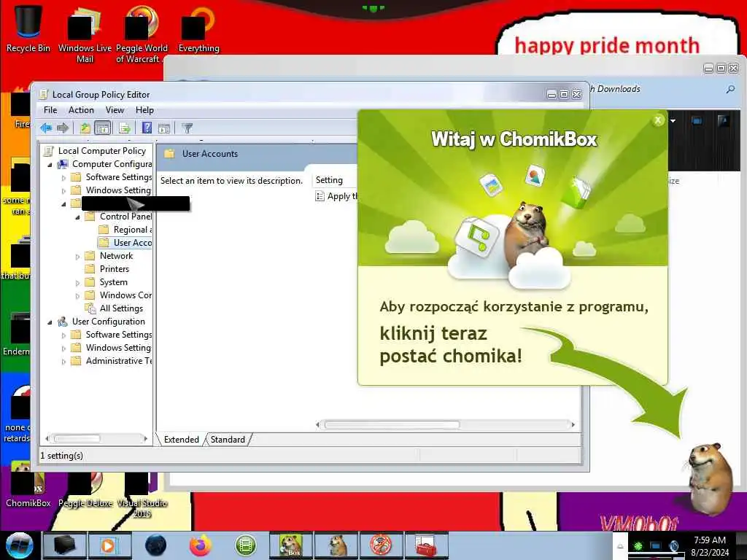Open the Help menu

[x=144, y=110]
